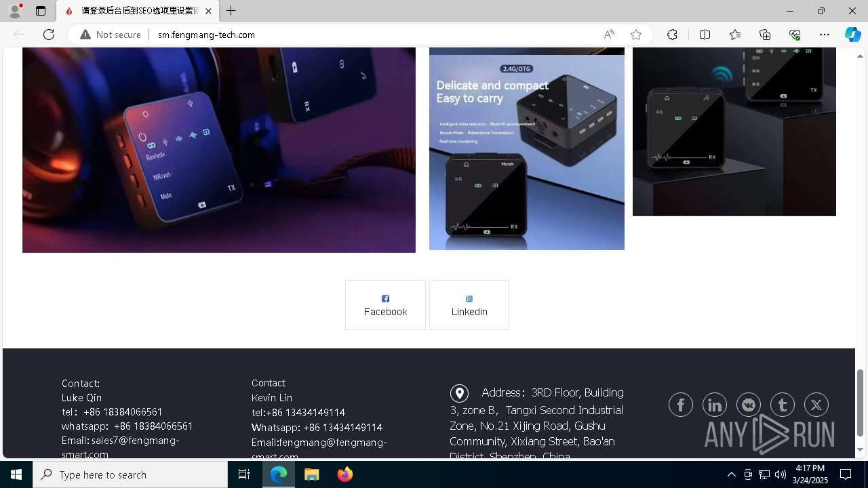The height and width of the screenshot is (488, 868).
Task: Click the scrollbar down arrow
Action: pos(860,449)
